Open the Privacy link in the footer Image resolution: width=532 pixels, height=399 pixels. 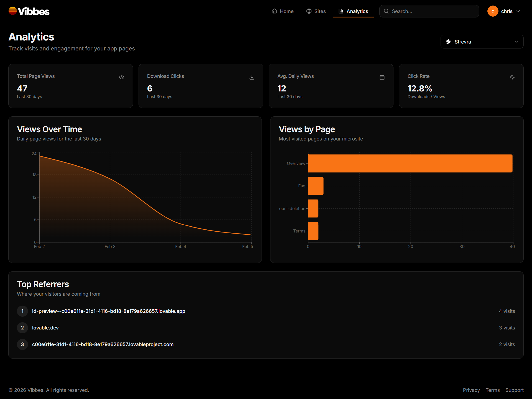pos(471,390)
